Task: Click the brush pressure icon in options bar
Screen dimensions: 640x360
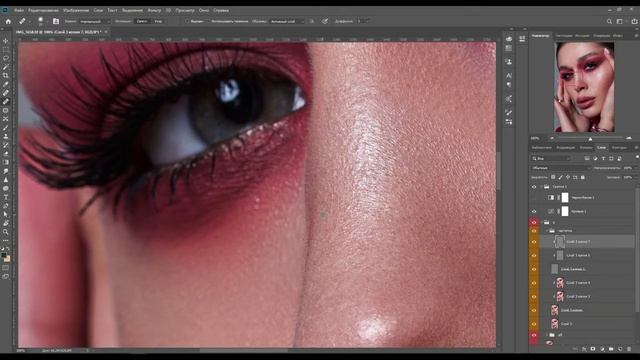Action: click(x=325, y=21)
